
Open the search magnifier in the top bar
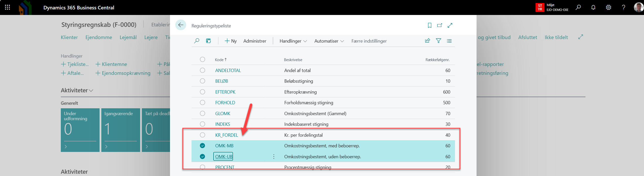578,7
